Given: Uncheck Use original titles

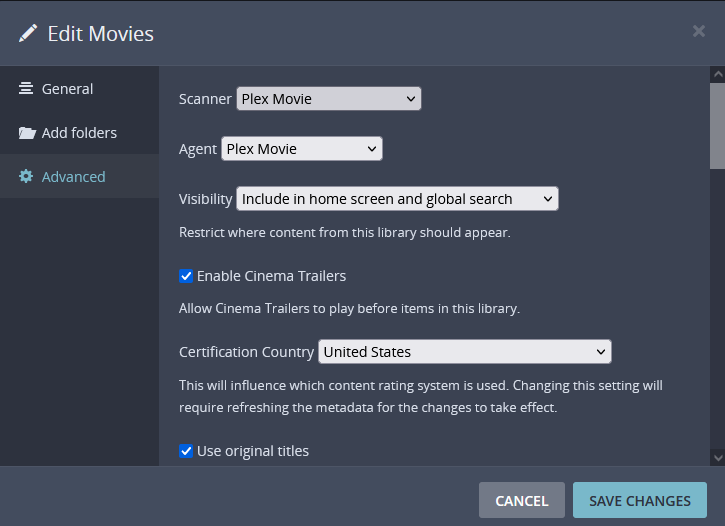Looking at the screenshot, I should click(x=186, y=451).
